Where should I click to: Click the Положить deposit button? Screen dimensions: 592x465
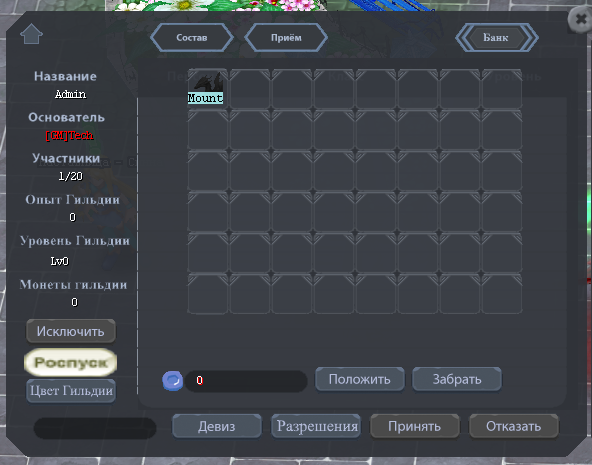point(360,379)
